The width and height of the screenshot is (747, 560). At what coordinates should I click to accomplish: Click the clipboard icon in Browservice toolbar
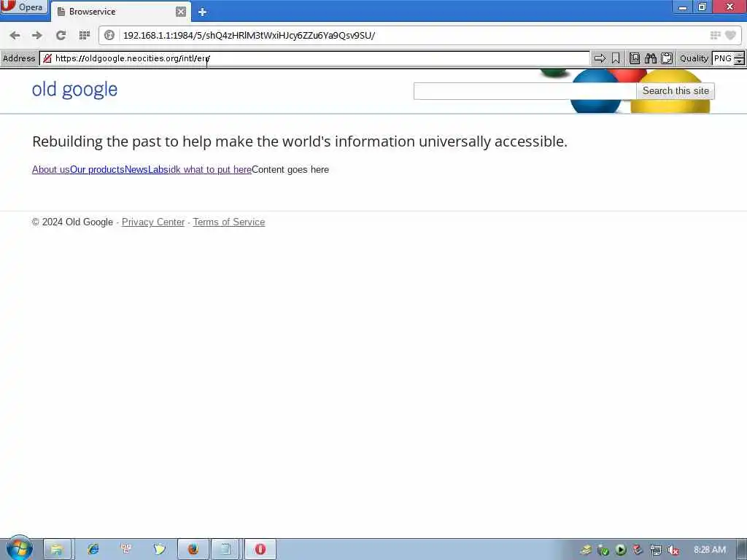coord(667,58)
